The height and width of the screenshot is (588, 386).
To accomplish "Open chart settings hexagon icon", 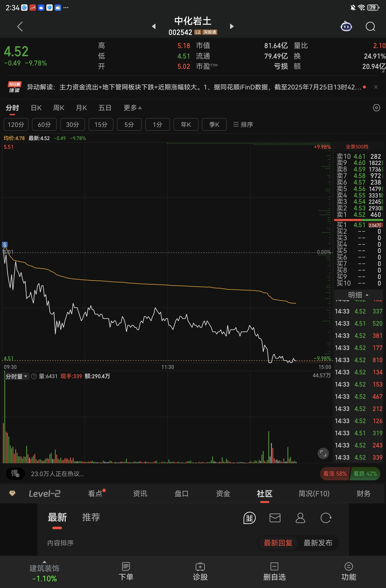I will (376, 108).
